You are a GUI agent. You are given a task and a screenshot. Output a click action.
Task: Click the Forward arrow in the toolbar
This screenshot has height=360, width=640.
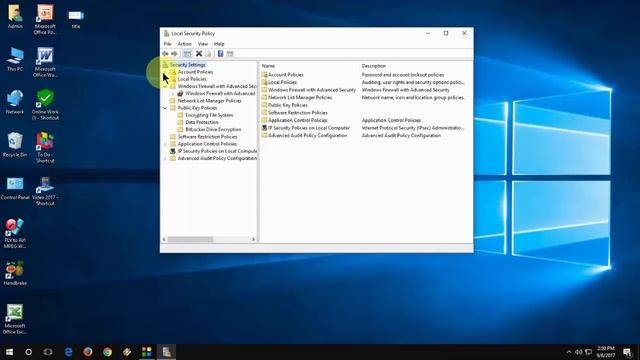click(174, 54)
